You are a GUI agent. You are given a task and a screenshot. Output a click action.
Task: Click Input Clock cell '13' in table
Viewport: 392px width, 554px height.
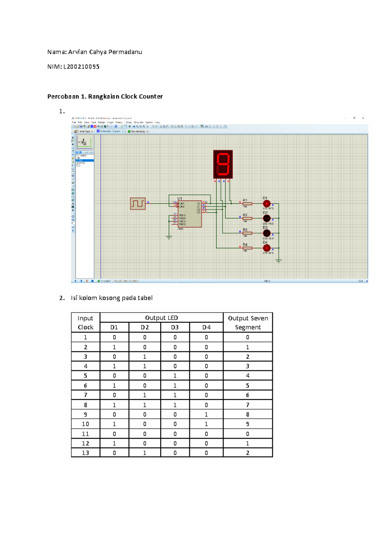(86, 453)
